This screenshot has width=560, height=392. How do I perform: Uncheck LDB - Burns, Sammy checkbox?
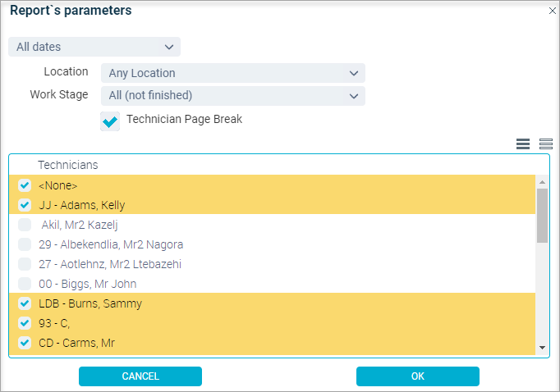coord(25,303)
